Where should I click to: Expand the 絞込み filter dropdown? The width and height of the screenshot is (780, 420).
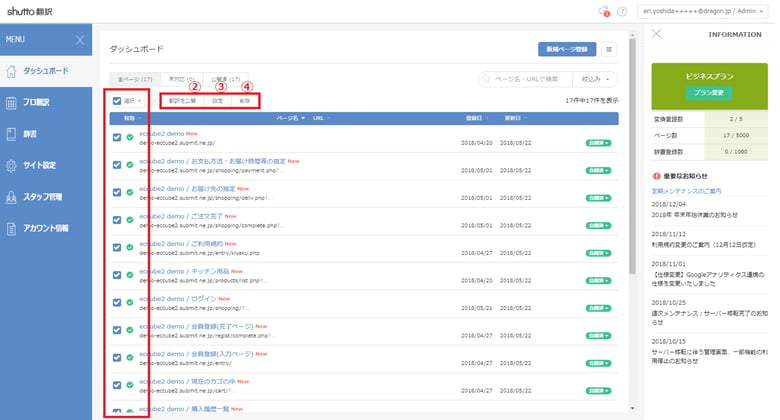pos(595,79)
